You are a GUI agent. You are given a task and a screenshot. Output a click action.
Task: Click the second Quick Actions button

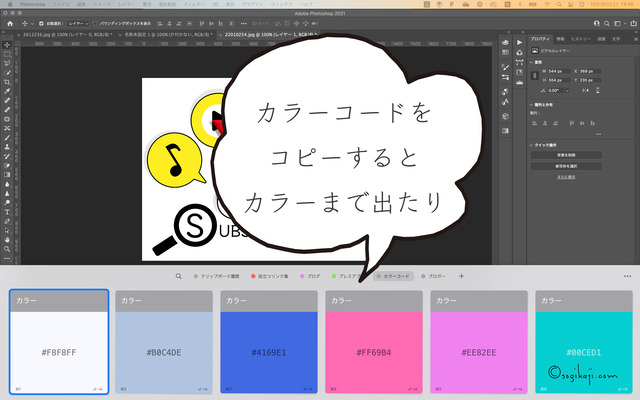pos(566,166)
